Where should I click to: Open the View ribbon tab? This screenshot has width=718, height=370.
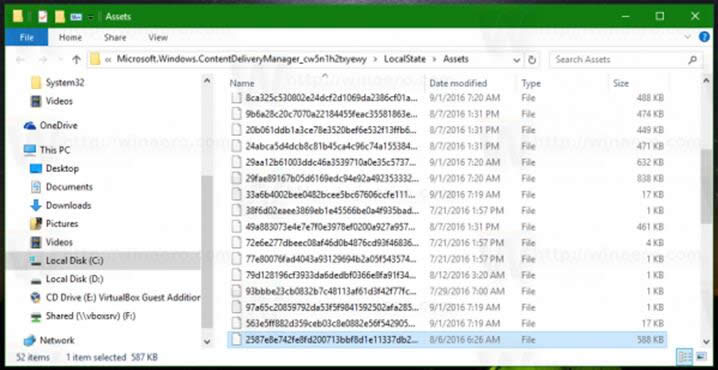coord(158,38)
